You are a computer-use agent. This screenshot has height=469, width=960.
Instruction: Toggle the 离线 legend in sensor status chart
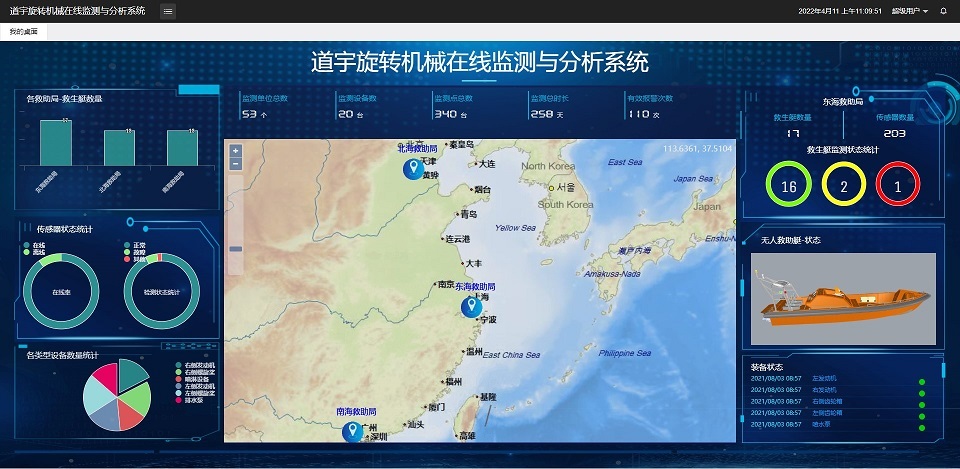point(39,252)
